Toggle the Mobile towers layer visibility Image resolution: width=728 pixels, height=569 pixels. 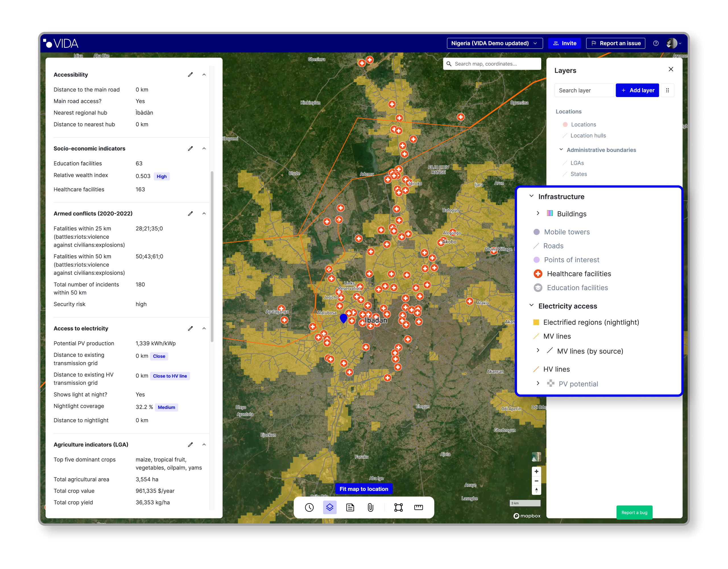(x=567, y=232)
